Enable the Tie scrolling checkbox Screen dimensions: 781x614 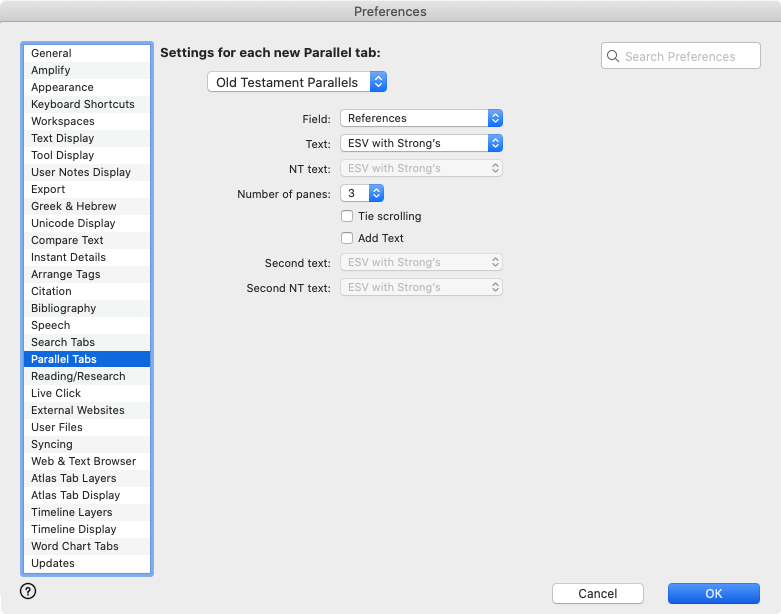[347, 216]
